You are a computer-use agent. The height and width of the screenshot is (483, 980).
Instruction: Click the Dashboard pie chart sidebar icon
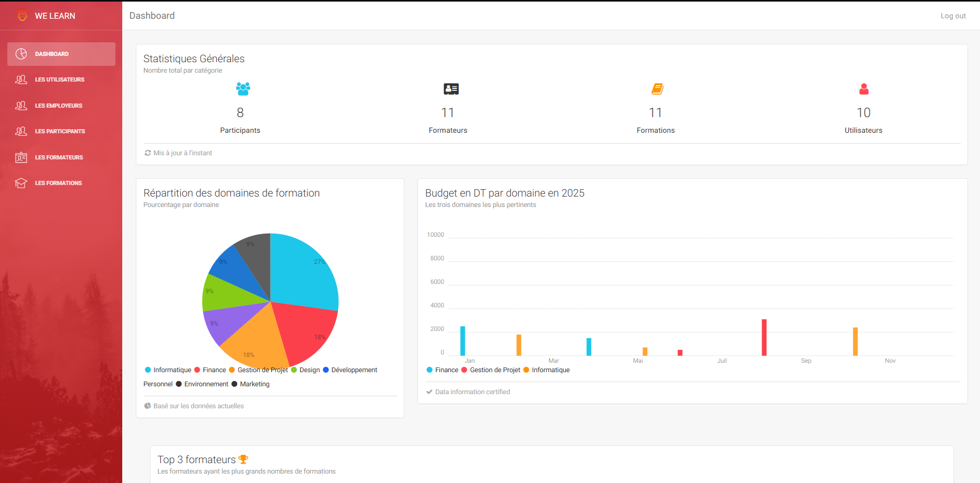click(21, 54)
